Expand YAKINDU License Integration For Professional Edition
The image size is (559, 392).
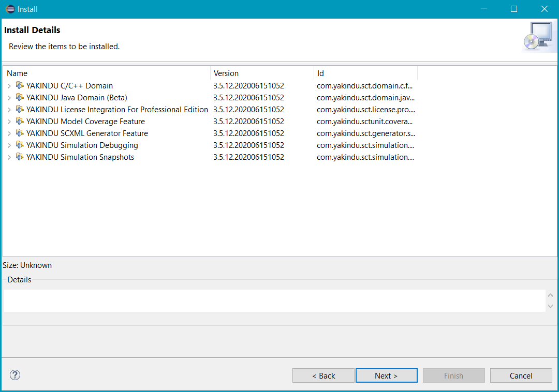pos(9,110)
